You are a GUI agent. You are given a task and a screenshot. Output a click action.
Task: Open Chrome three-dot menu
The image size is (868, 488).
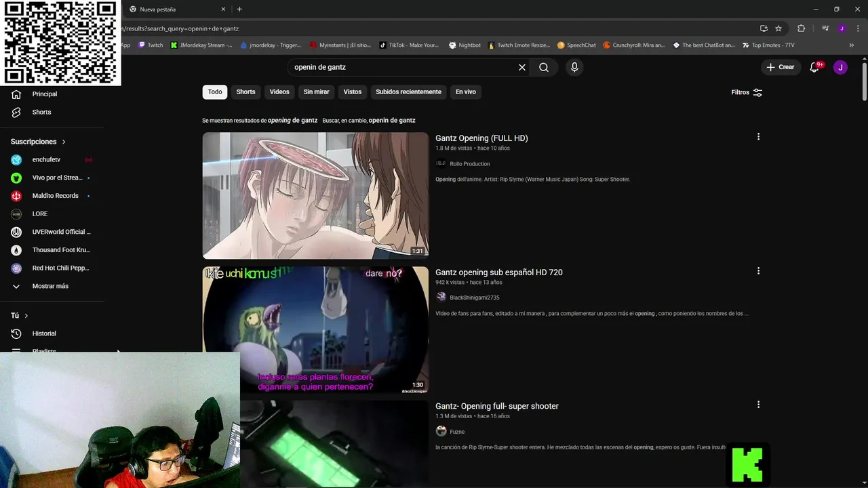click(858, 28)
